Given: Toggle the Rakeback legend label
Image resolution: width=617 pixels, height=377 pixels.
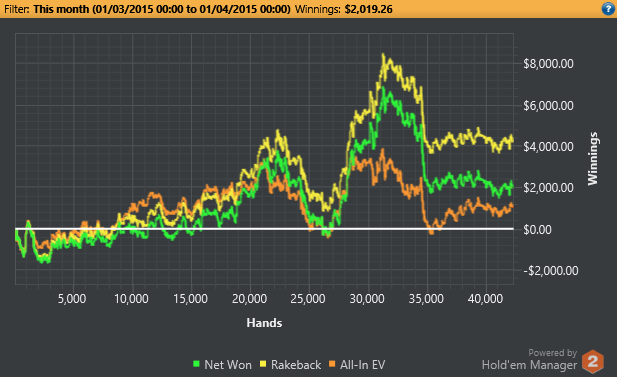Looking at the screenshot, I should click(x=296, y=365).
